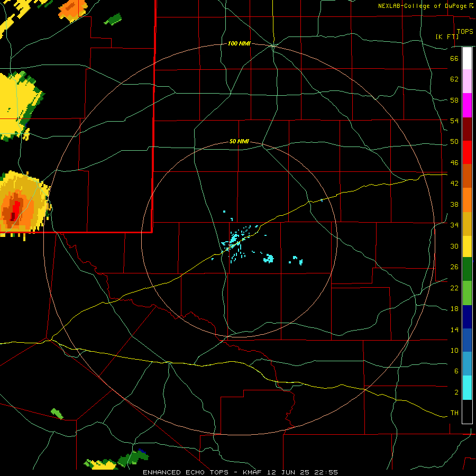Click the light steel-blue legend swatch
This screenshot has height=476, width=476.
click(467, 364)
